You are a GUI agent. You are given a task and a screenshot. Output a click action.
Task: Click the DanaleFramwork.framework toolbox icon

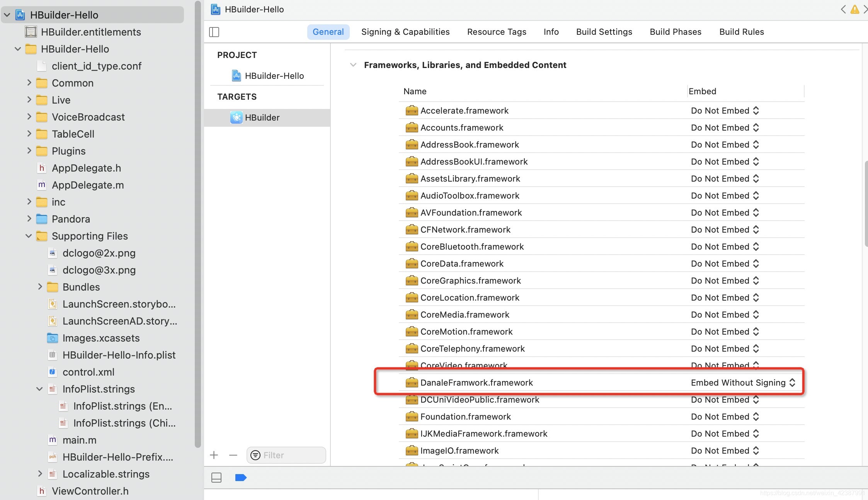(x=412, y=383)
